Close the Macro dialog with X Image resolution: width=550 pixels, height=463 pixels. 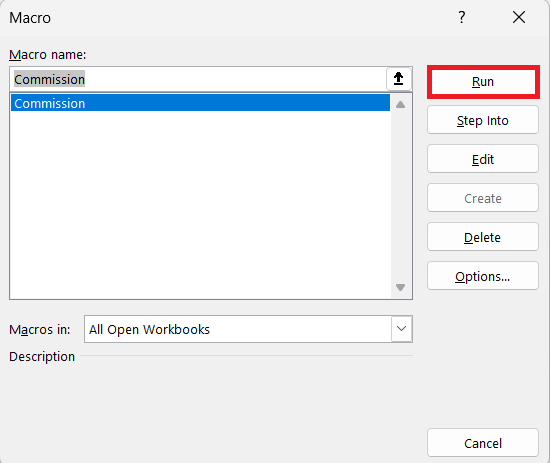coord(519,17)
